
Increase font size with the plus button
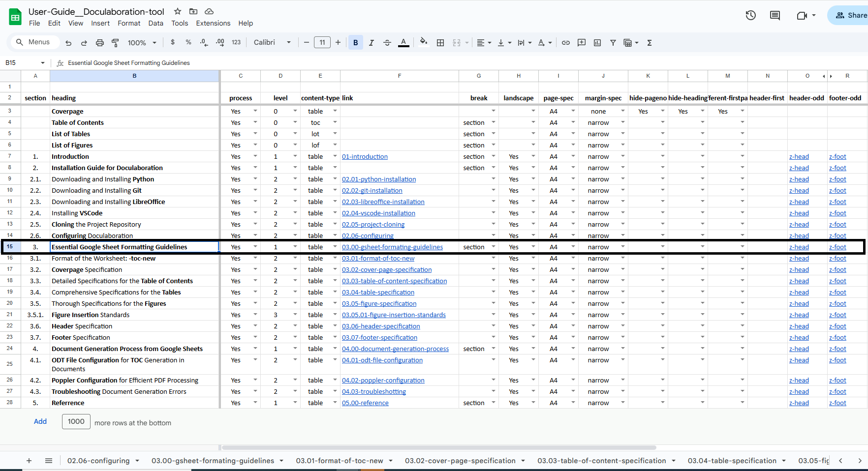click(x=338, y=42)
